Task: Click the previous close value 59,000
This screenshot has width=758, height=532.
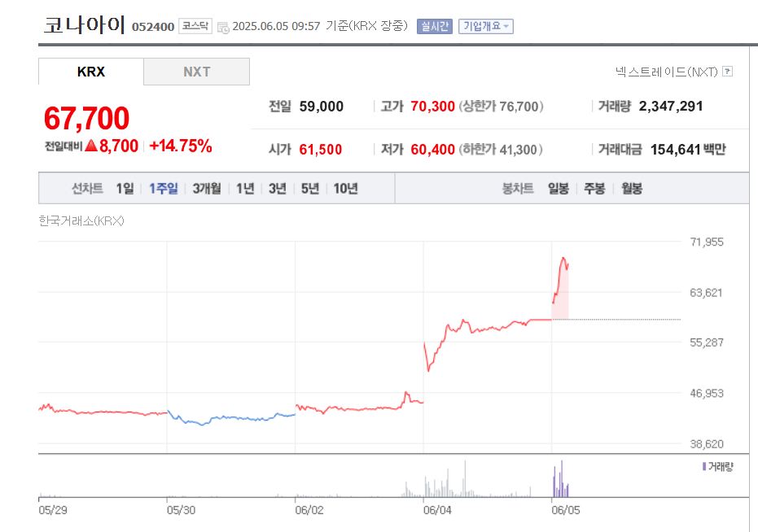Action: tap(322, 107)
